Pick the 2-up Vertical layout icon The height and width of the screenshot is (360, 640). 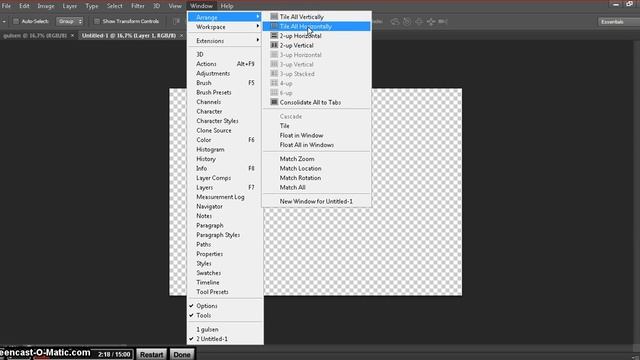click(x=274, y=45)
